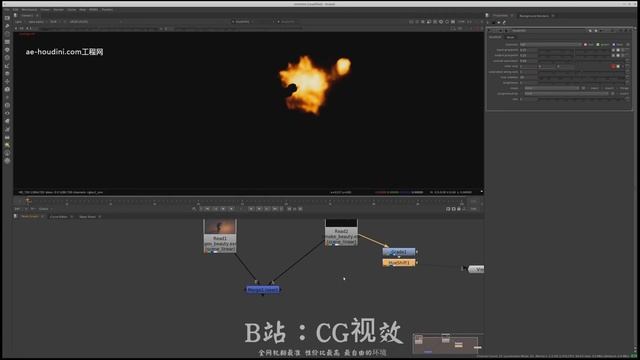Open the Views nodes menu in left toolbar

pos(7,113)
